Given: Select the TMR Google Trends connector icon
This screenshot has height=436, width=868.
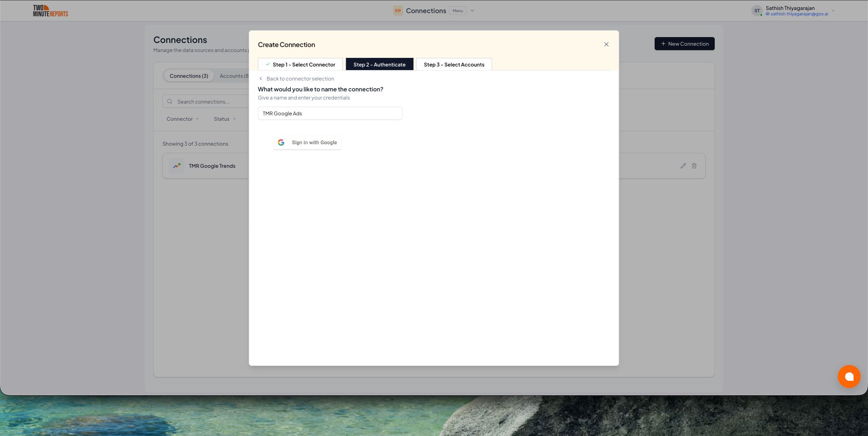Looking at the screenshot, I should pos(176,166).
